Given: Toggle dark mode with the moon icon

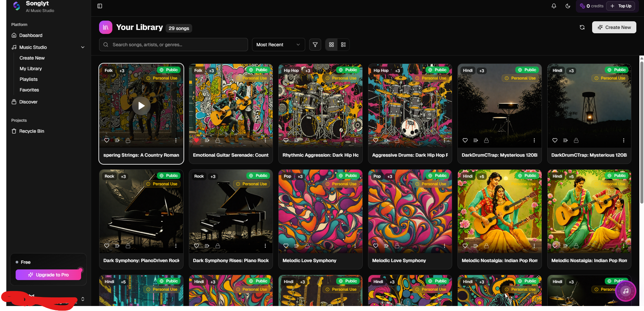Looking at the screenshot, I should click(x=568, y=6).
